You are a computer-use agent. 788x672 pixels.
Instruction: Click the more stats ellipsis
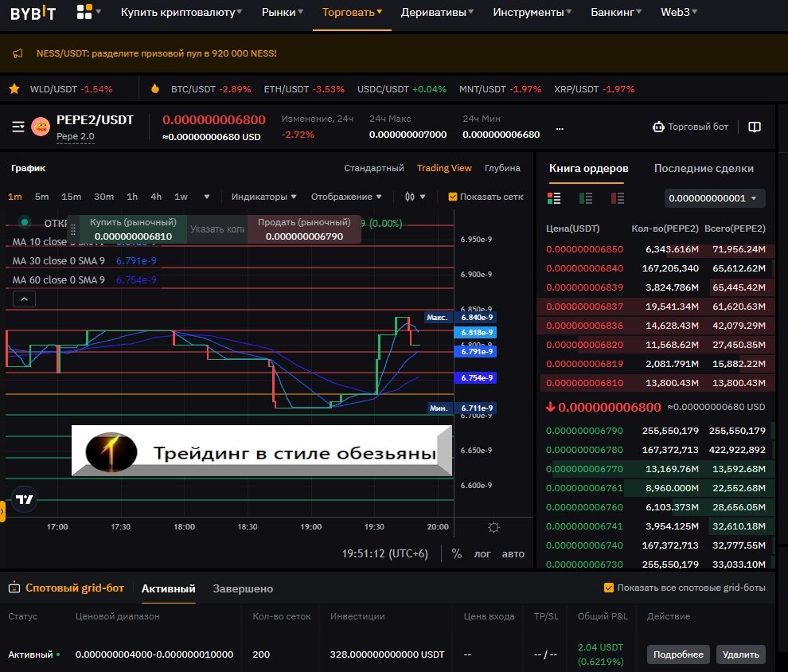coord(560,129)
